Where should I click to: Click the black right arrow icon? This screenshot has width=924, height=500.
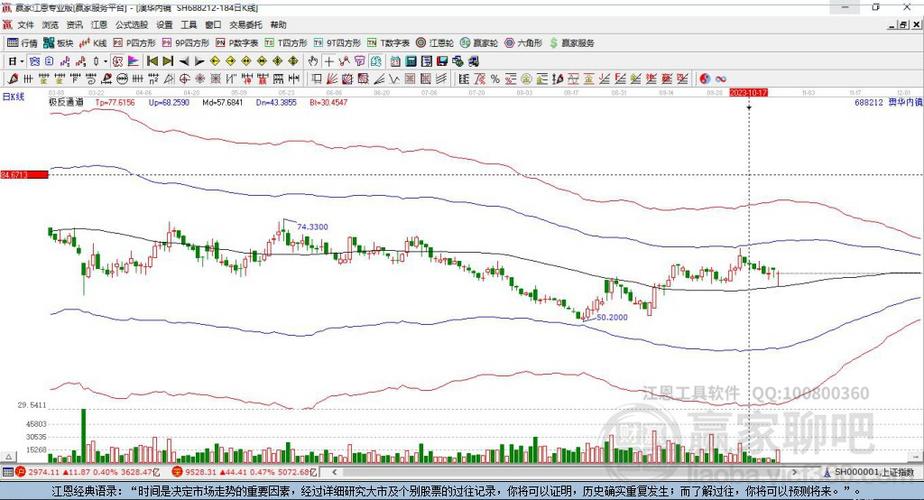click(199, 61)
